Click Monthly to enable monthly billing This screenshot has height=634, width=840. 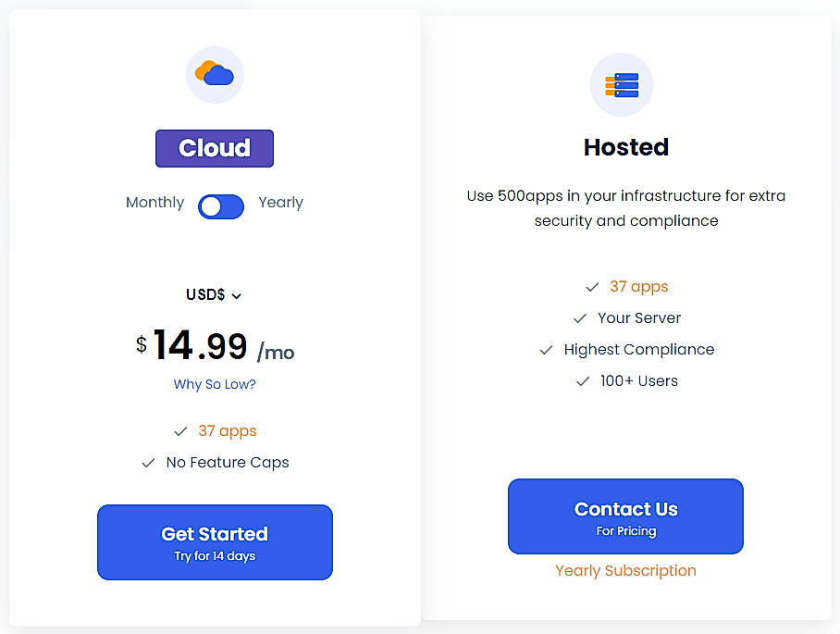point(154,202)
